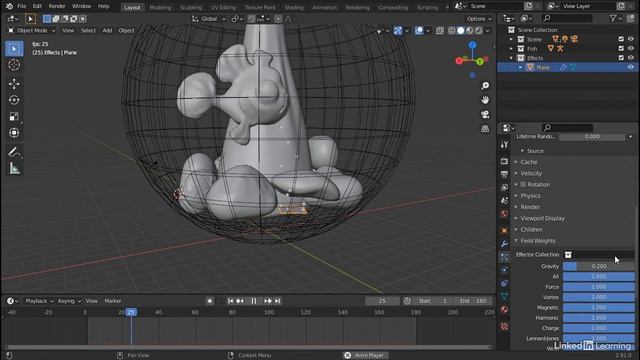Uncheck the Fish collection checkbox
This screenshot has height=360, width=640.
(x=621, y=48)
